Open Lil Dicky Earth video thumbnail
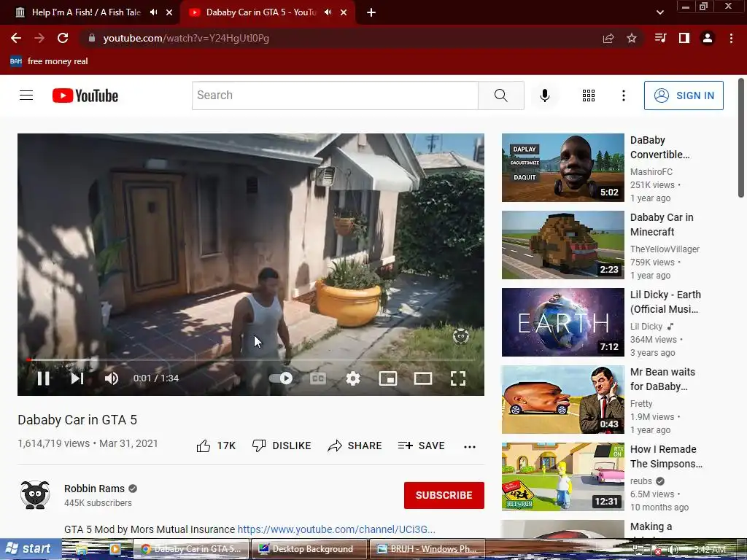 pos(562,322)
